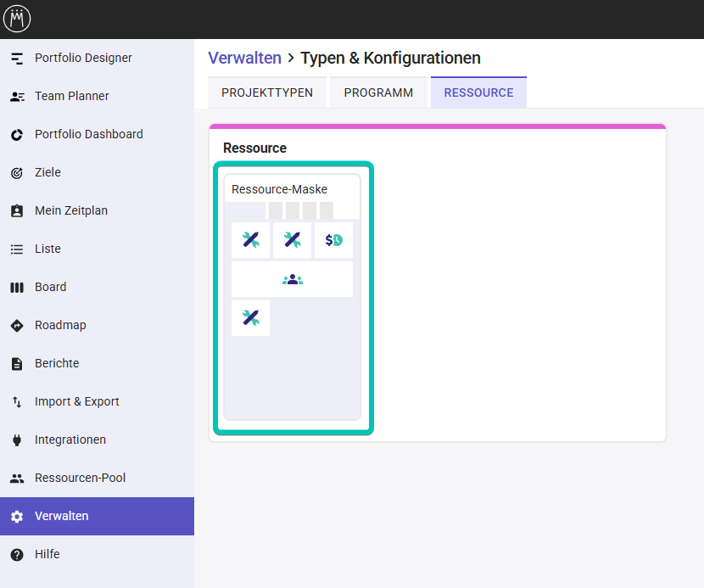Open Import & Export page
704x588 pixels.
(97, 401)
